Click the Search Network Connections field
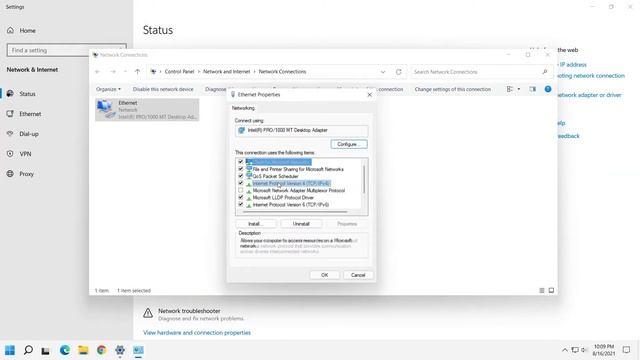The width and height of the screenshot is (640, 360). pos(482,72)
